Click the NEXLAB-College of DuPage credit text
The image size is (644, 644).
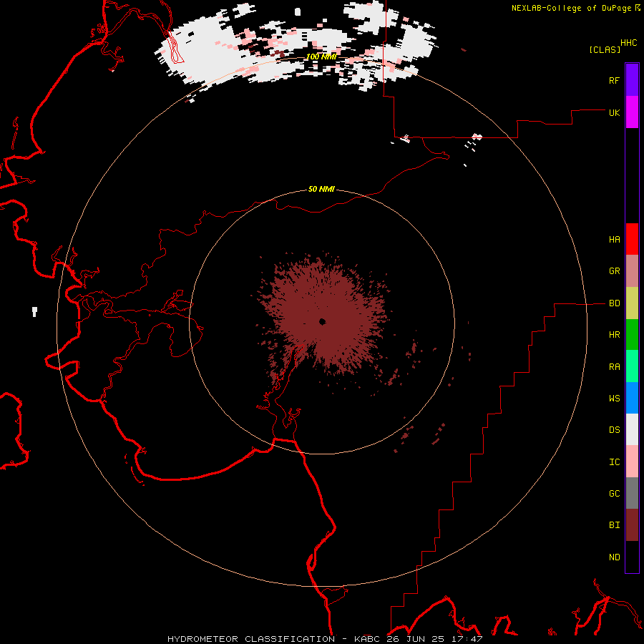(571, 8)
